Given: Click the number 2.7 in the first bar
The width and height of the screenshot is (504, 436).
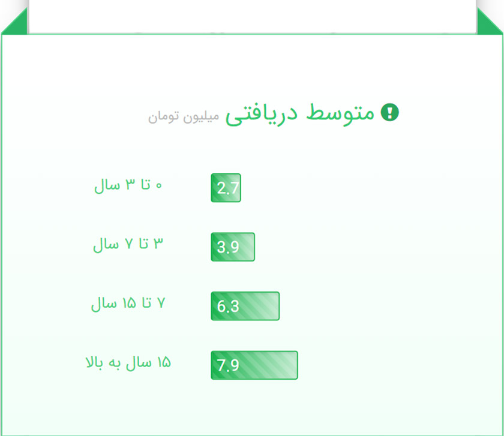Looking at the screenshot, I should 228,188.
